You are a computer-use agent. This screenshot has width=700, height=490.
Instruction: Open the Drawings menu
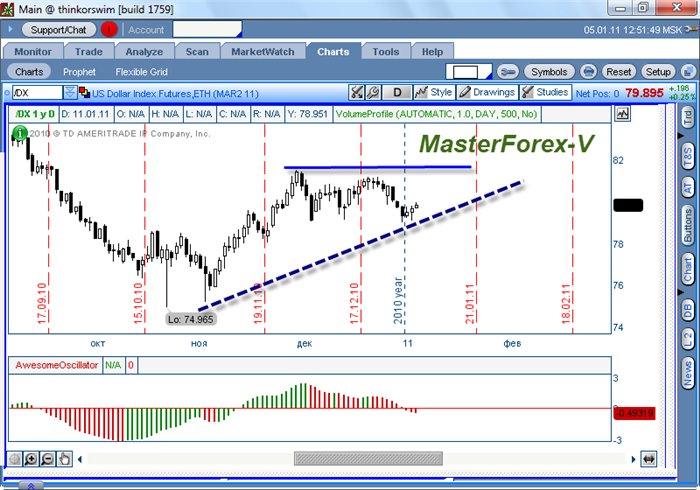point(487,92)
